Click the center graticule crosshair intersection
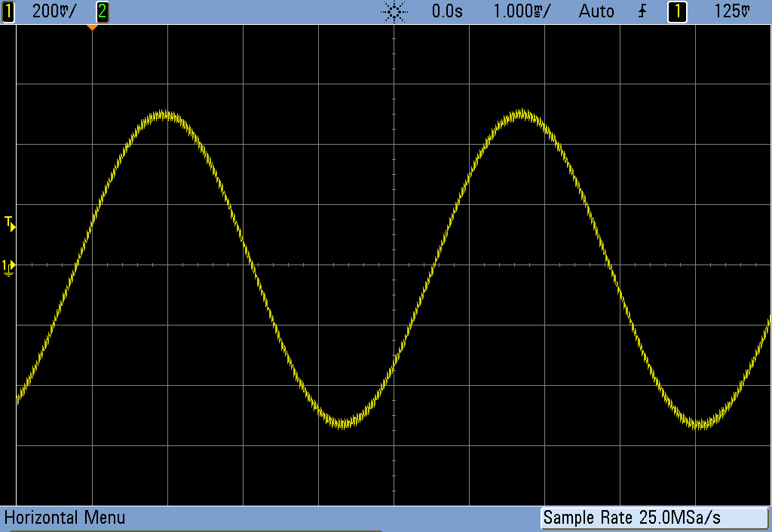Viewport: 772px width, 532px height. pos(394,264)
